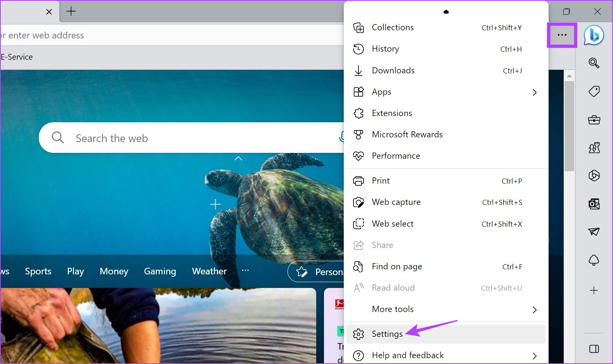
Task: Expand the Apps submenu
Action: [x=534, y=92]
